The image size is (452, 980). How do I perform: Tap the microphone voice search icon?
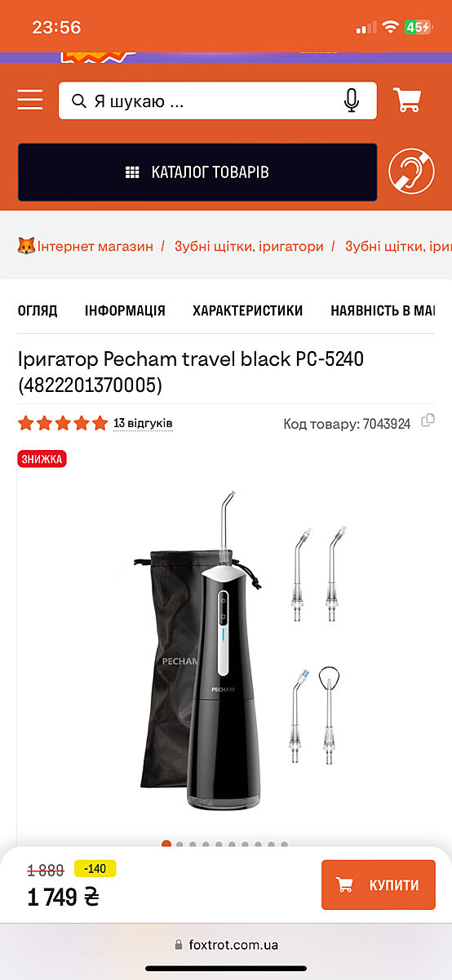[352, 100]
